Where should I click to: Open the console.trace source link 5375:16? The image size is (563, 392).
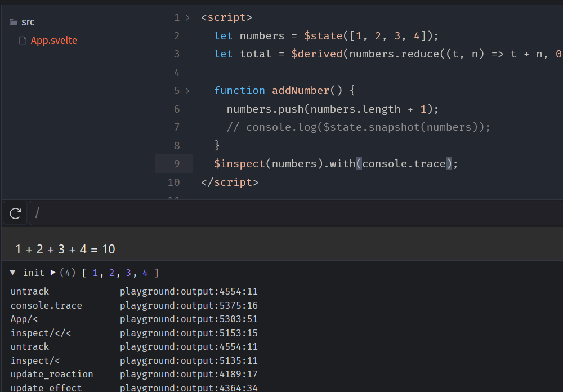point(189,305)
